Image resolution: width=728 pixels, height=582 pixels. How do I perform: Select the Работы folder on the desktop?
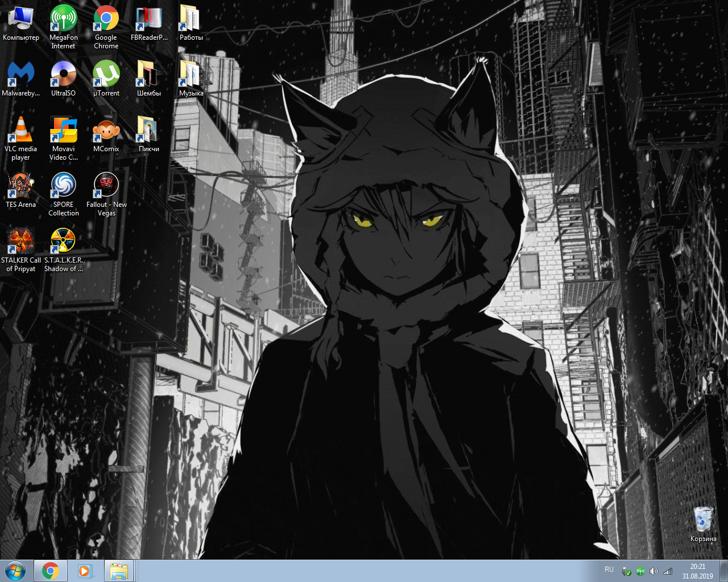(191, 24)
